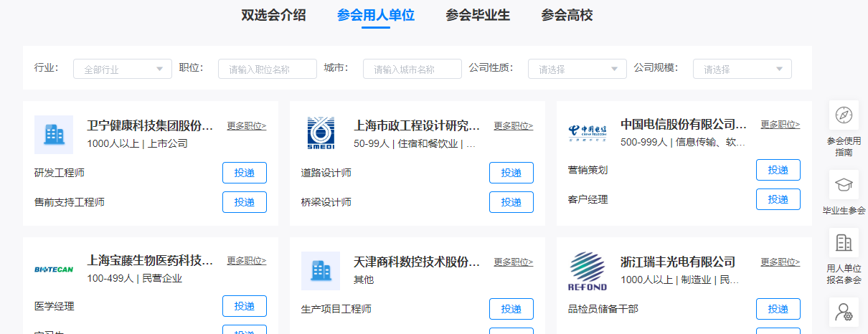The width and height of the screenshot is (868, 334).
Task: Click the 卫宁健康科技 building logo icon
Action: 54,135
